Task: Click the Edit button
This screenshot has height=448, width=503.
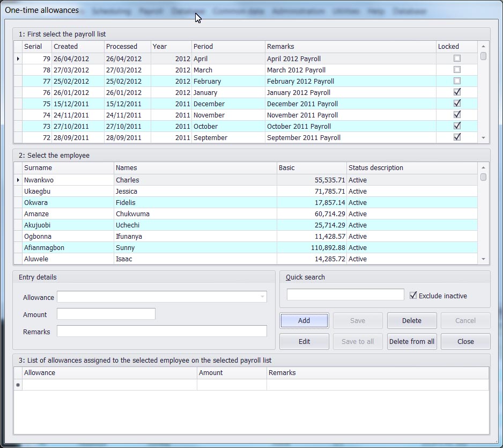Action: coord(304,342)
